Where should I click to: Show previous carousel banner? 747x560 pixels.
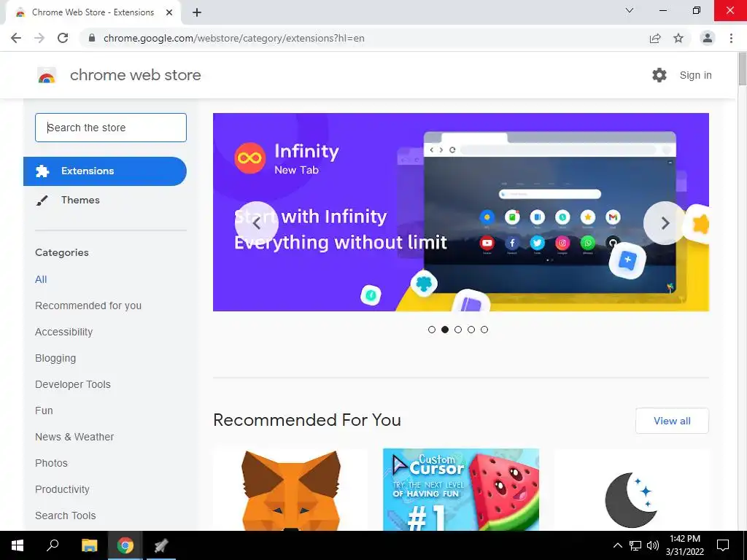(x=256, y=223)
